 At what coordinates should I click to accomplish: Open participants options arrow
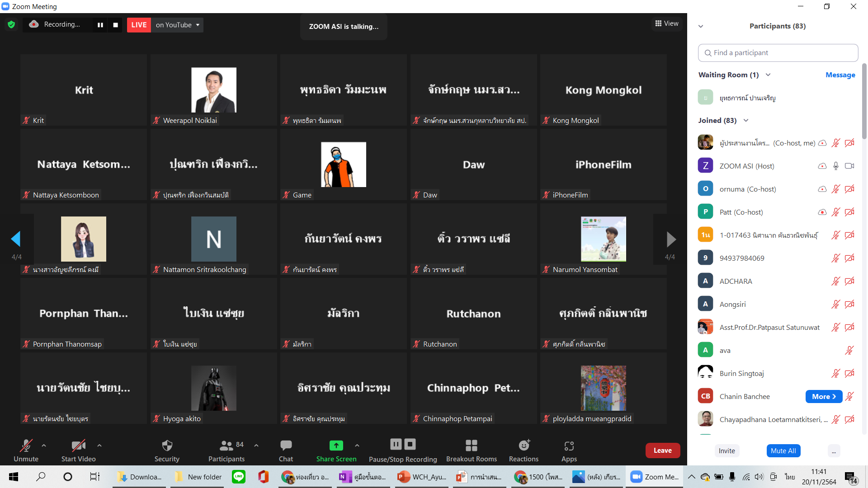[x=256, y=446]
